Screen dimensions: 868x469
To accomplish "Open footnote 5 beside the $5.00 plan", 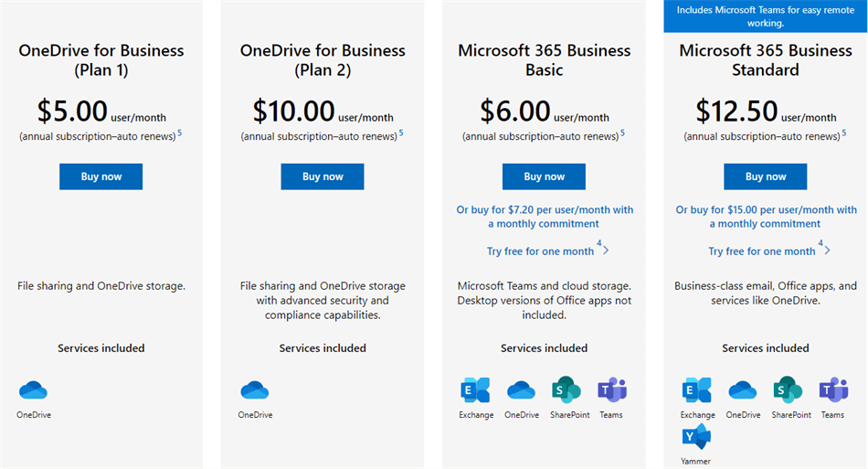I will pos(179,133).
